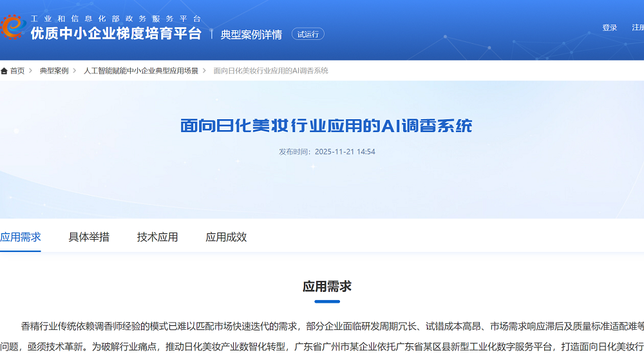Select current breadcrumb 面向日化美妆行业应用的AI调香系统
Image resolution: width=644 pixels, height=362 pixels.
tap(270, 71)
